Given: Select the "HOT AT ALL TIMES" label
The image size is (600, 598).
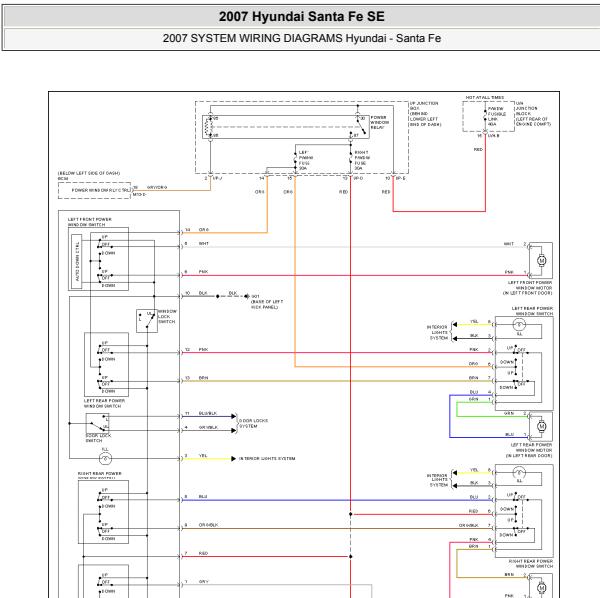Looking at the screenshot, I should [x=484, y=98].
